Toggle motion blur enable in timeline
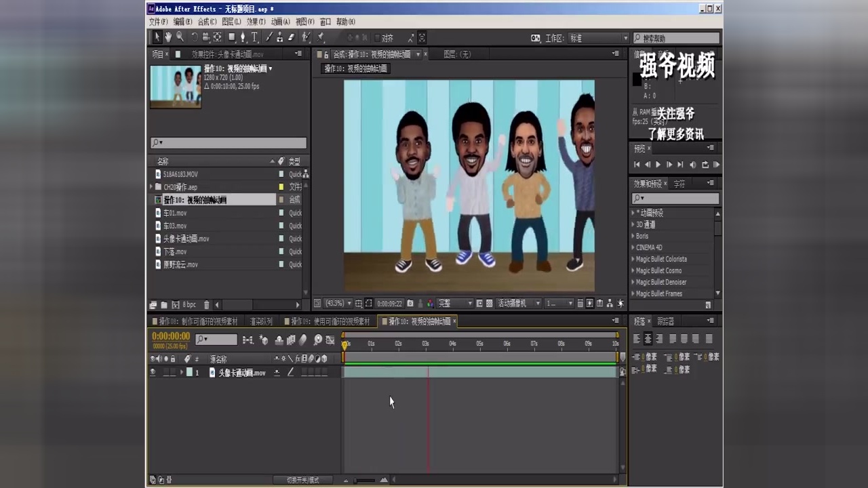The image size is (868, 488). pos(303,340)
